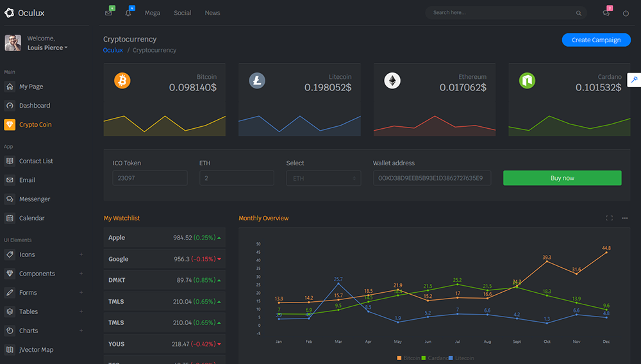Screen dimensions: 641x364
Task: Open the theme settings panel side tab
Action: (x=634, y=79)
